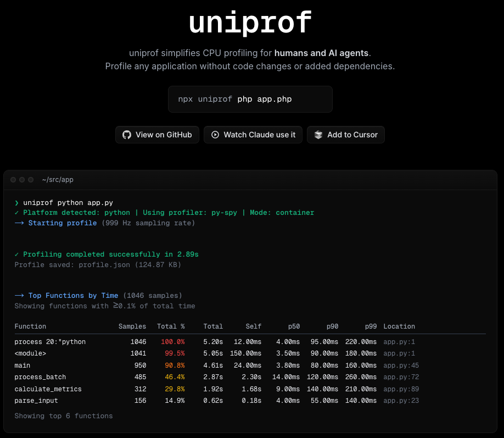Click the first terminal window dot

pos(13,180)
